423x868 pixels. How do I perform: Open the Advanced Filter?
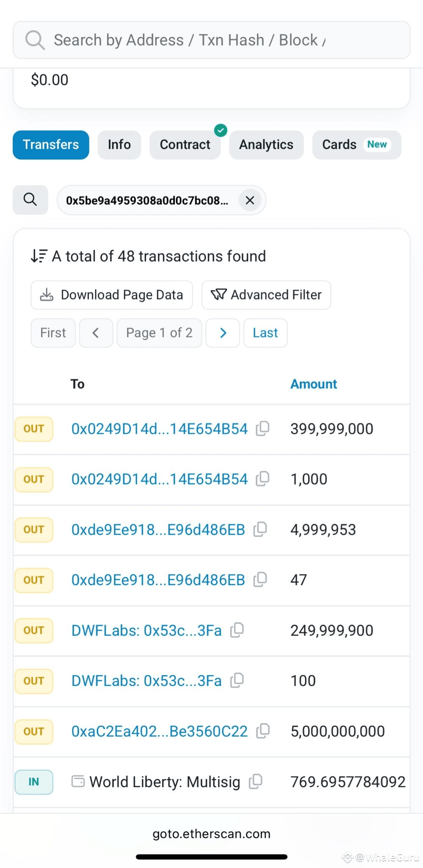pyautogui.click(x=266, y=295)
